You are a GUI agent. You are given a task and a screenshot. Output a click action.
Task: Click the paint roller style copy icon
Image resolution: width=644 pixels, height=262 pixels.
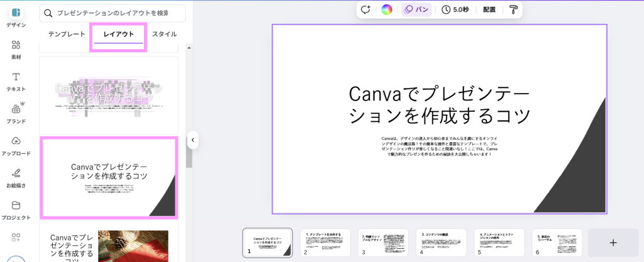(514, 9)
